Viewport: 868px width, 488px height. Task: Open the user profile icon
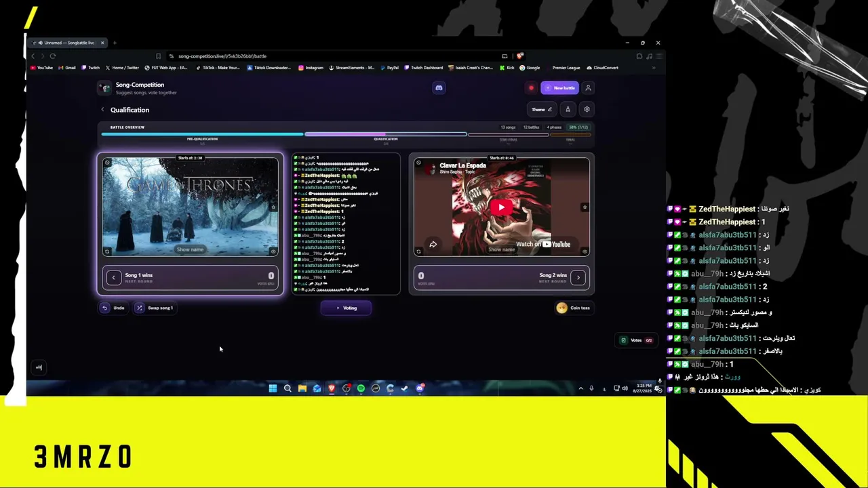(588, 88)
